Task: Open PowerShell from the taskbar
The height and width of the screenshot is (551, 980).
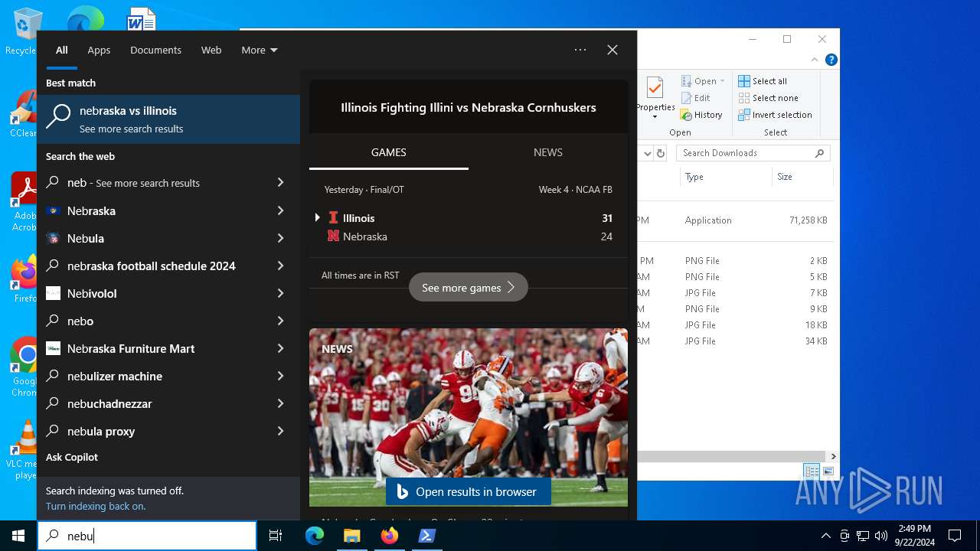Action: pos(427,536)
